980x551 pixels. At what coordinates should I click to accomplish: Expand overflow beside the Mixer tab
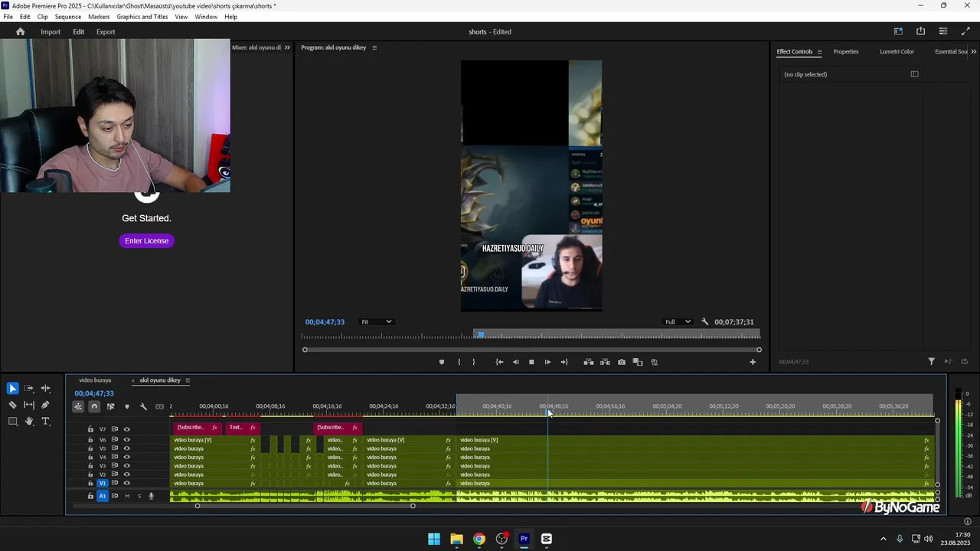(x=287, y=47)
